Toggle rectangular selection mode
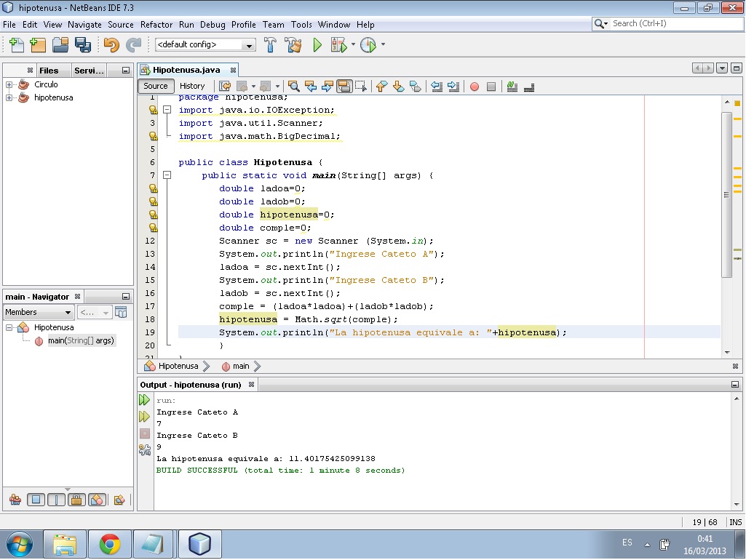Image resolution: width=746 pixels, height=560 pixels. pyautogui.click(x=362, y=86)
